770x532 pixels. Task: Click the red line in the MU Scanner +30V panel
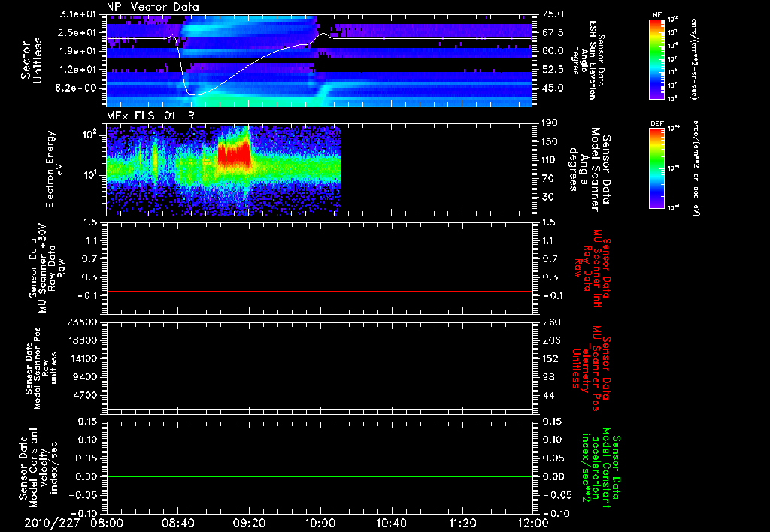[320, 291]
